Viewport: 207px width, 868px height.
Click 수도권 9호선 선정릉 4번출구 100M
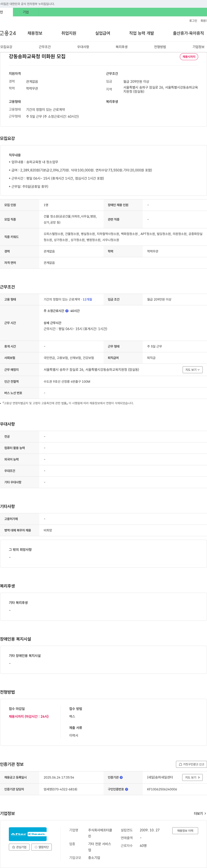[x=67, y=381]
